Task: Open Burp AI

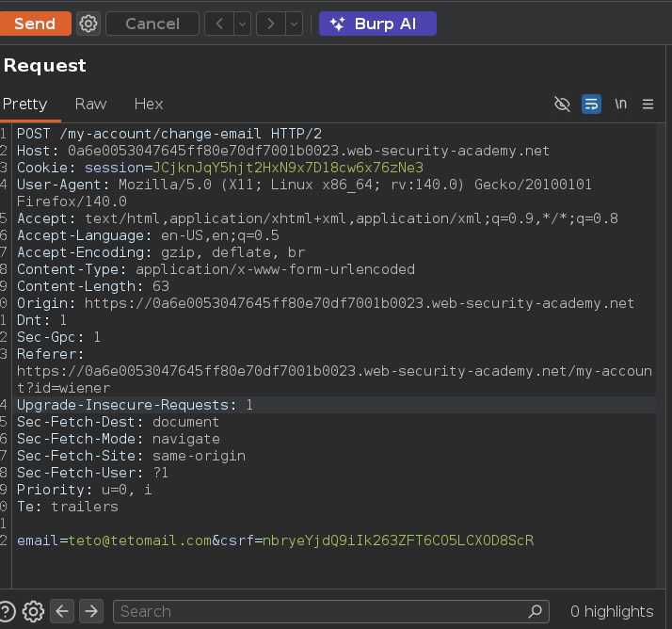Action: (377, 24)
